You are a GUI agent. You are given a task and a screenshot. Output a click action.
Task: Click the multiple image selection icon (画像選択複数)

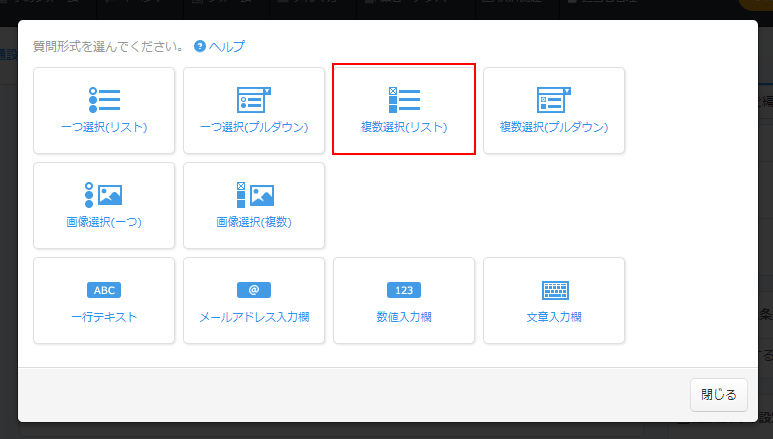[254, 194]
